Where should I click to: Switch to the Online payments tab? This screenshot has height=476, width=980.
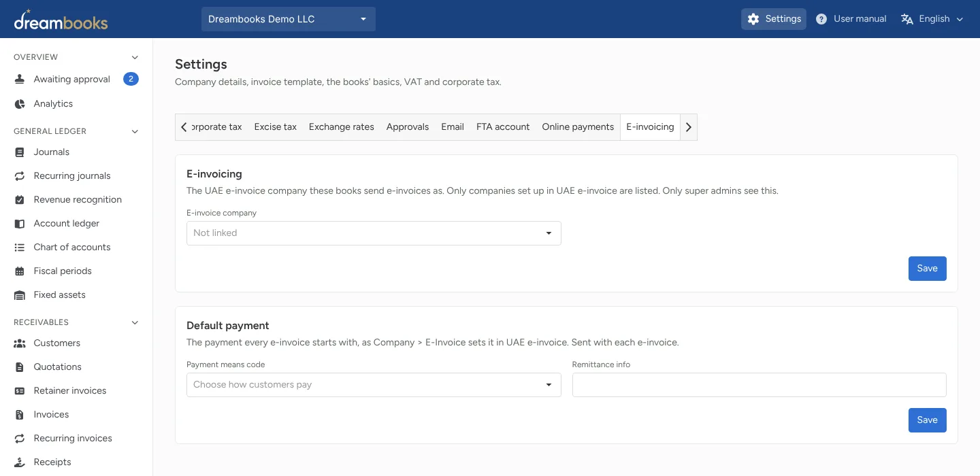tap(578, 127)
